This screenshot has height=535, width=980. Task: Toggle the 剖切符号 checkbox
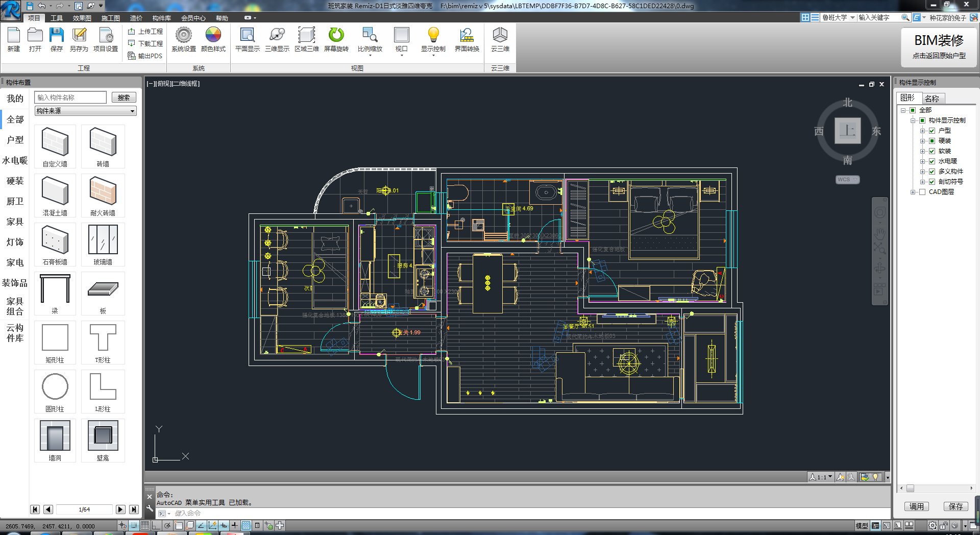coord(932,182)
